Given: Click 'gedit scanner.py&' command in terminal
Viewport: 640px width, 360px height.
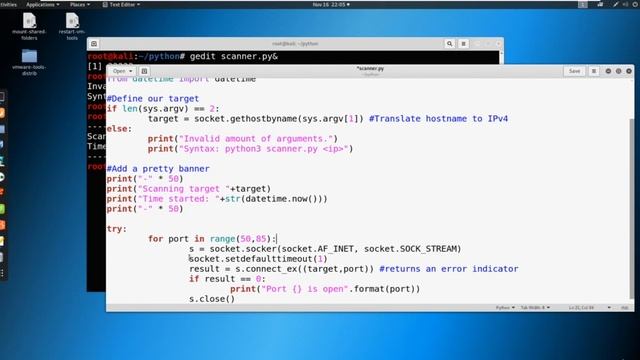Looking at the screenshot, I should tap(233, 56).
